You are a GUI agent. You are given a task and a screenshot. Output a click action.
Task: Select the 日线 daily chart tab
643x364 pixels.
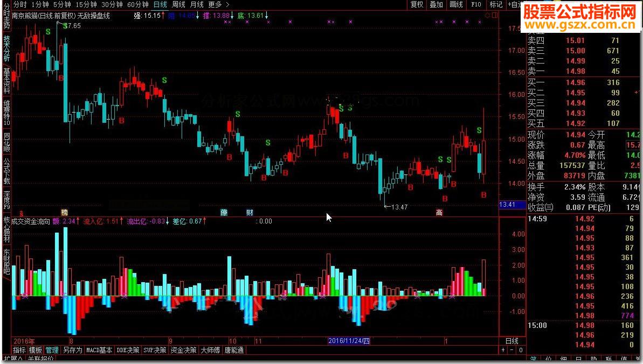coord(160,4)
